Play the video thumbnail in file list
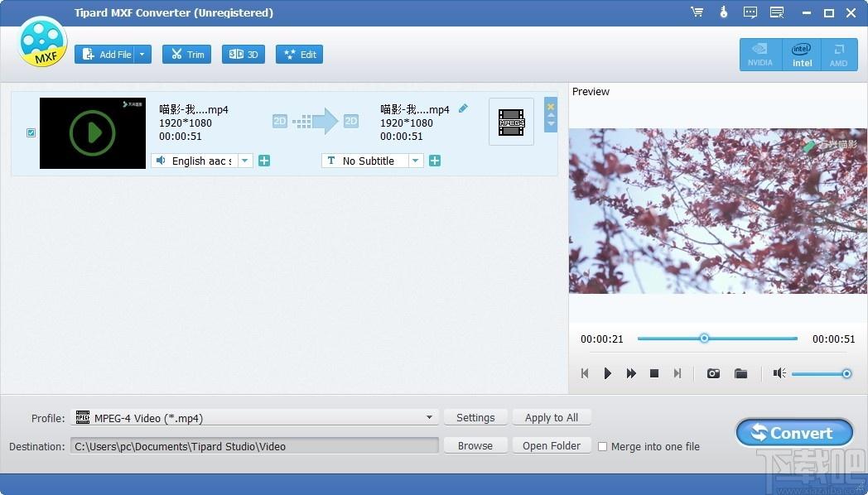868x495 pixels. [93, 132]
